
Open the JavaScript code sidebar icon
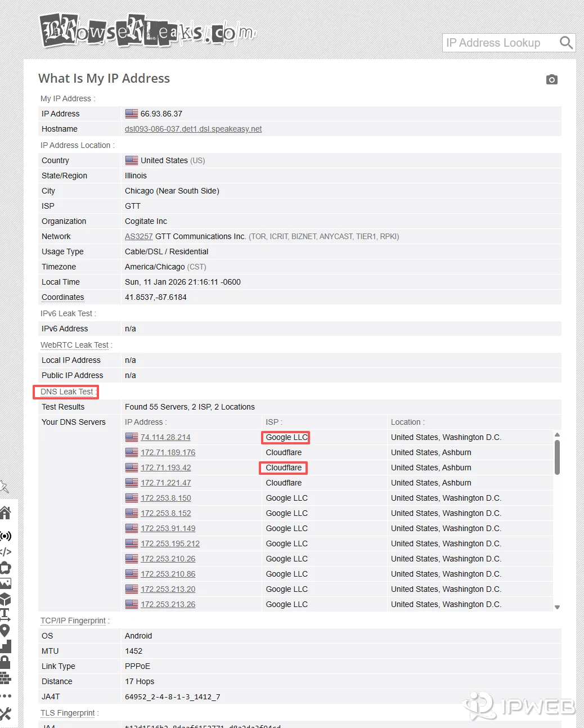tap(6, 552)
